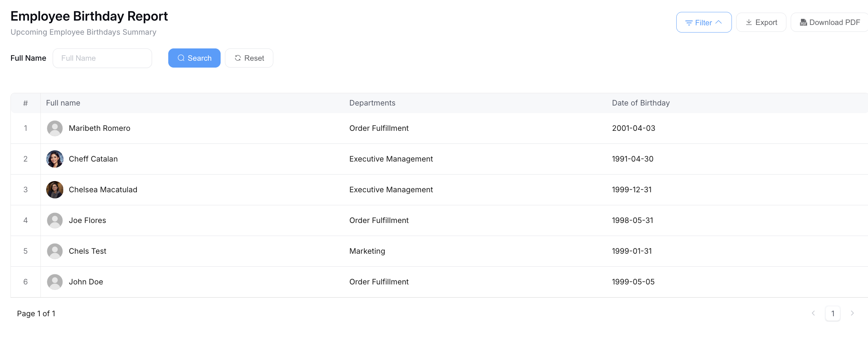Open the Chelsea Macatulad name entry
Viewport: 868px width, 339px height.
(103, 190)
